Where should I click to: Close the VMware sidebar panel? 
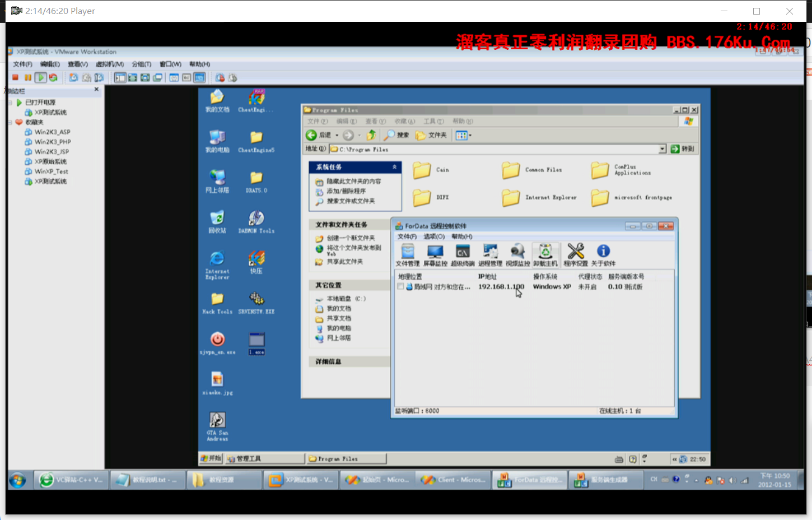click(96, 89)
